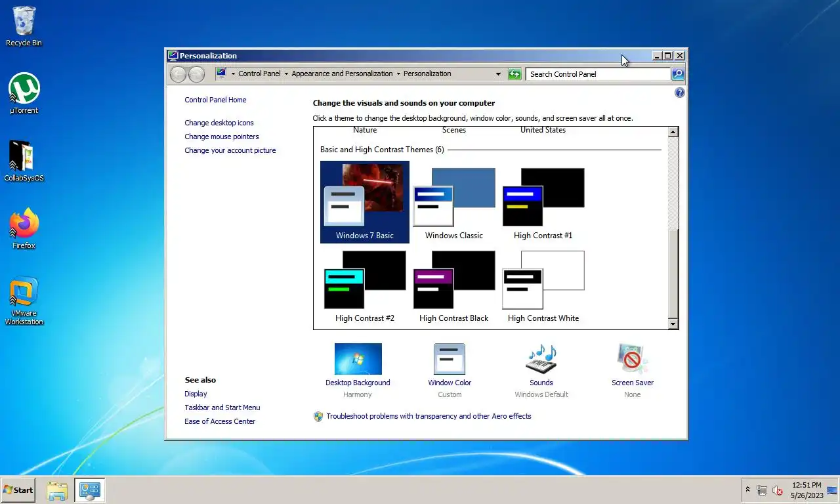Open dropdown arrow before Control Panel breadcrumb

(x=233, y=74)
